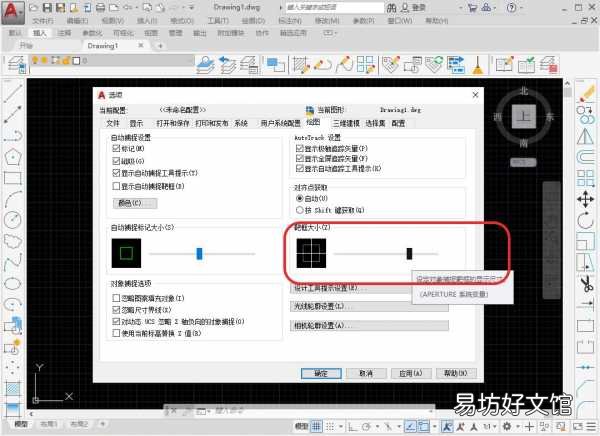The image size is (600, 436).
Task: Select the 按 Shift 键获取(Q) radio button
Action: coord(300,210)
